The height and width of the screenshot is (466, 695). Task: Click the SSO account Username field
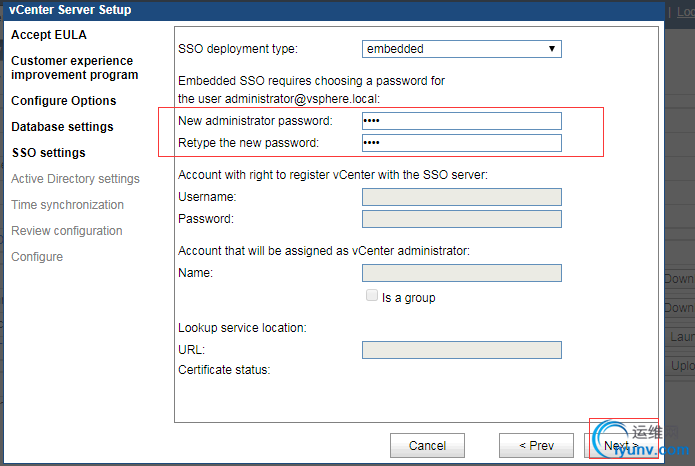point(461,197)
